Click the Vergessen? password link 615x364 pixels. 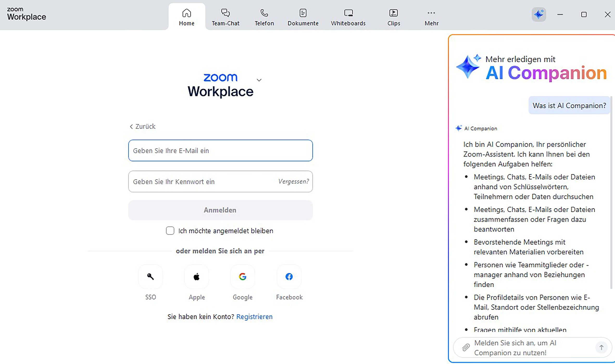(x=293, y=181)
